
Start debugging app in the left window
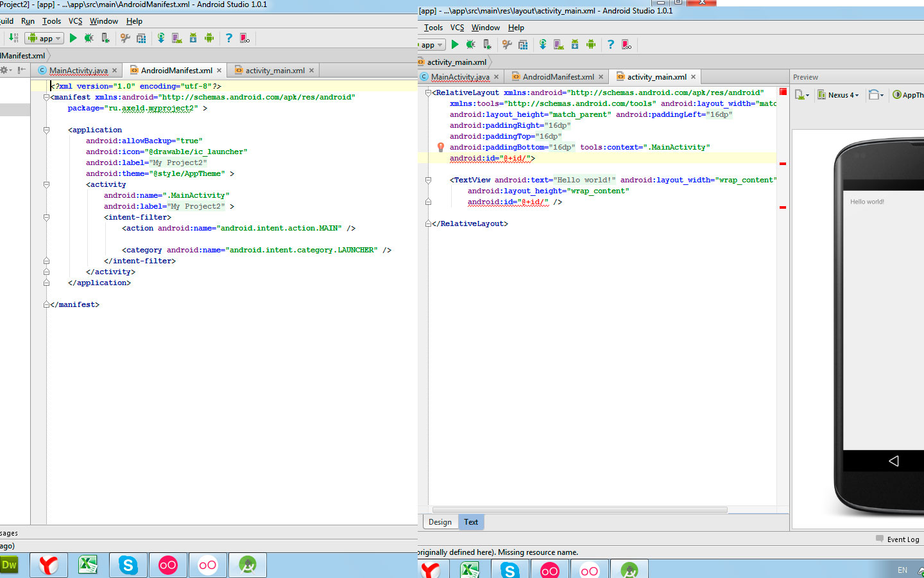(89, 39)
